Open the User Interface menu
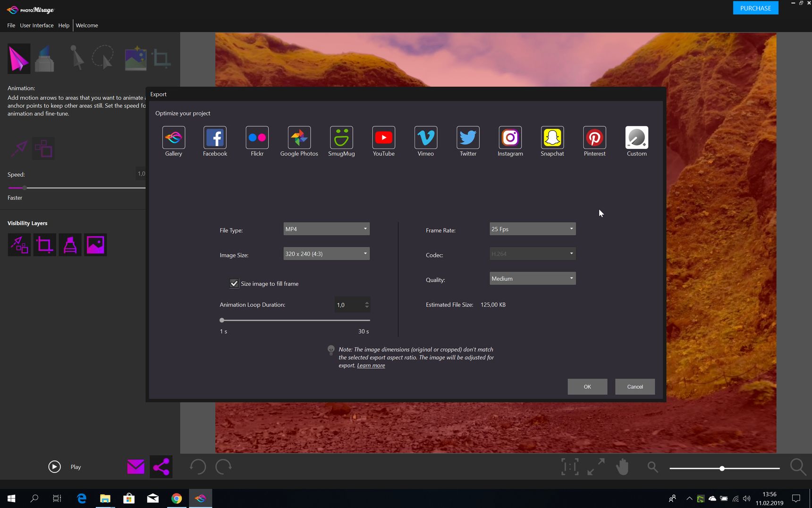 (37, 26)
